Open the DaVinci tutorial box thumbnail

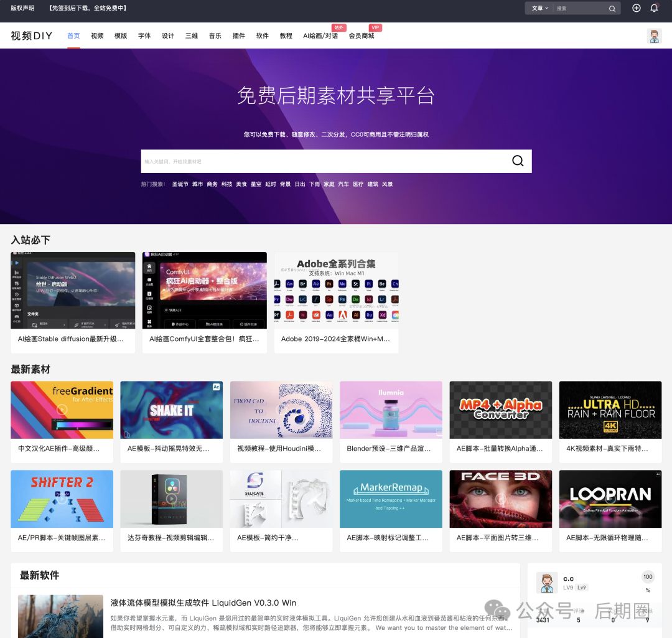[172, 499]
